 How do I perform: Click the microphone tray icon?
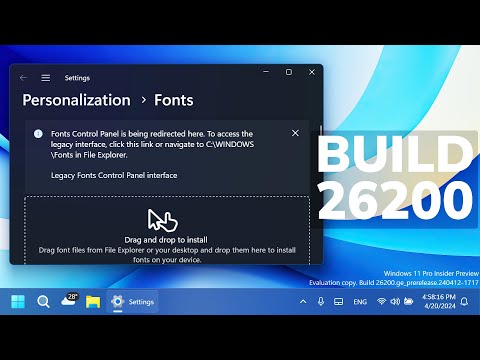[321, 302]
